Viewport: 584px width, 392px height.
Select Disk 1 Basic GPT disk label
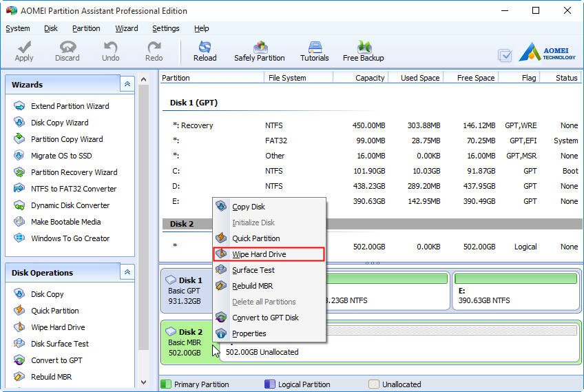click(x=187, y=291)
